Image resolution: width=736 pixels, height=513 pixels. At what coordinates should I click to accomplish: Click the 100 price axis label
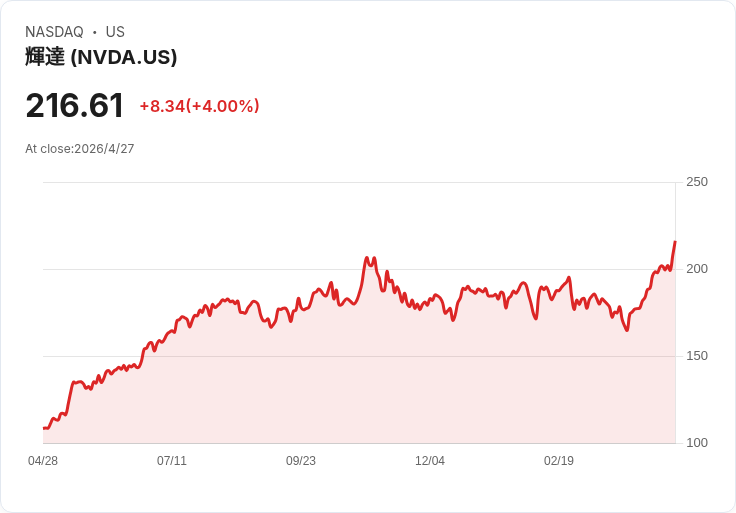coord(697,443)
